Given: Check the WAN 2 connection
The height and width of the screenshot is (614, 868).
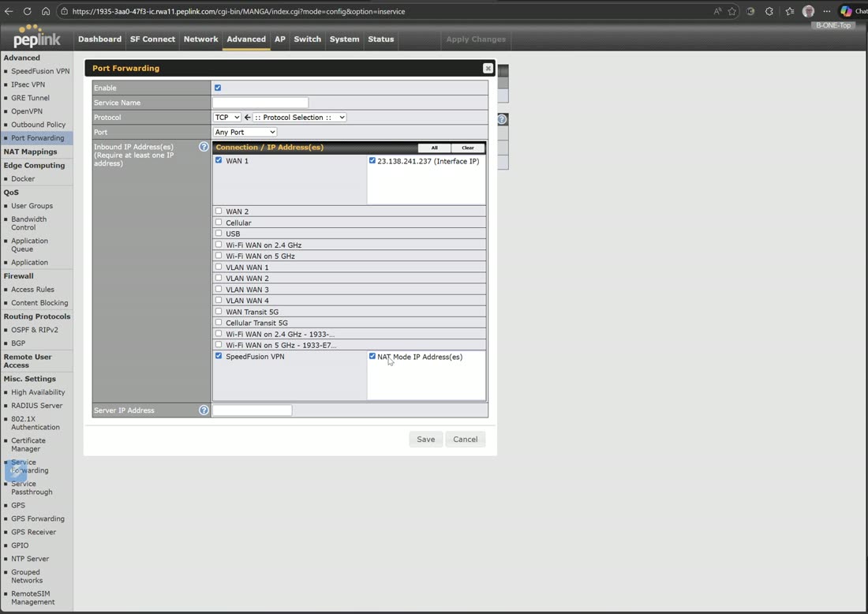Looking at the screenshot, I should [x=219, y=211].
